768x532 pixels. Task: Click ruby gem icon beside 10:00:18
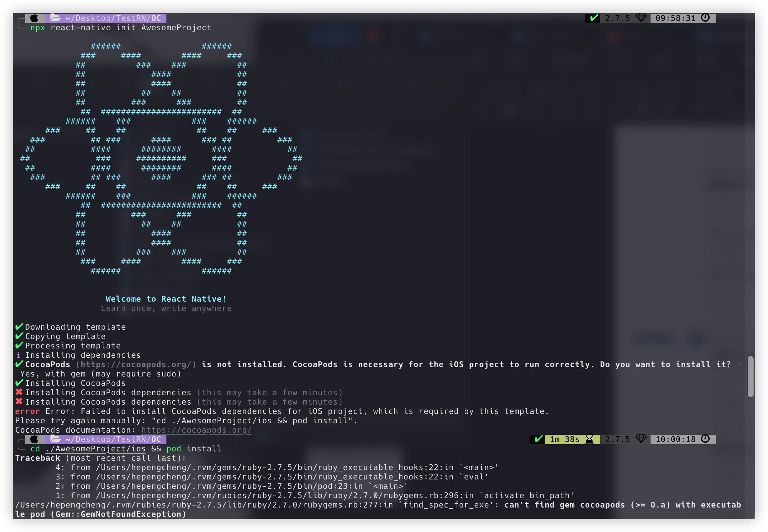641,439
